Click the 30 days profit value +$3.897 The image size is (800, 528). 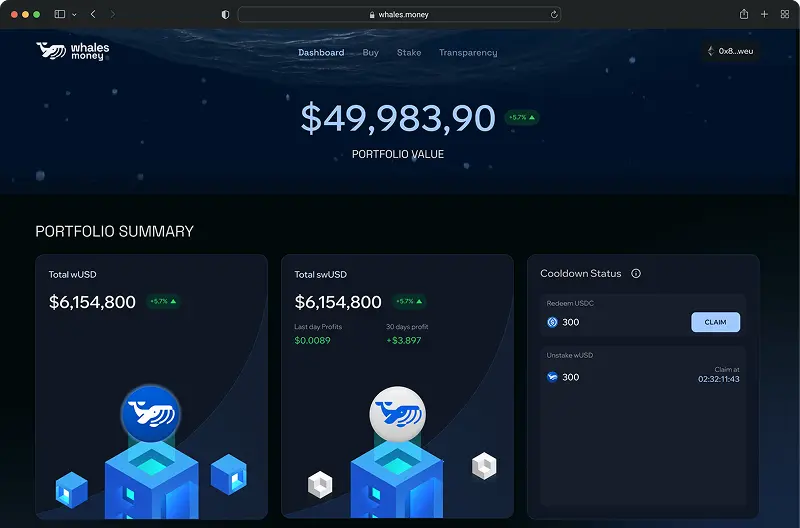pyautogui.click(x=404, y=340)
